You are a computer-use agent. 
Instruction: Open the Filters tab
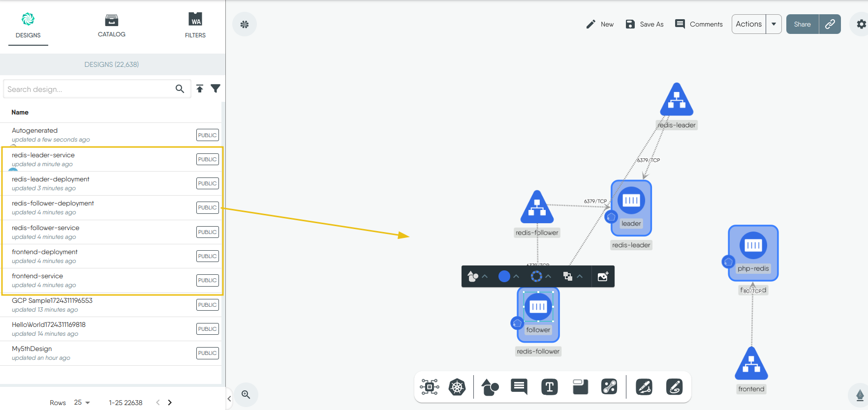[195, 26]
